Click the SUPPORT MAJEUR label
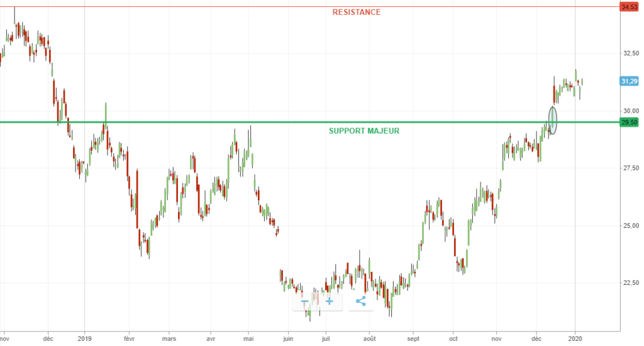Image resolution: width=644 pixels, height=346 pixels. pyautogui.click(x=364, y=131)
